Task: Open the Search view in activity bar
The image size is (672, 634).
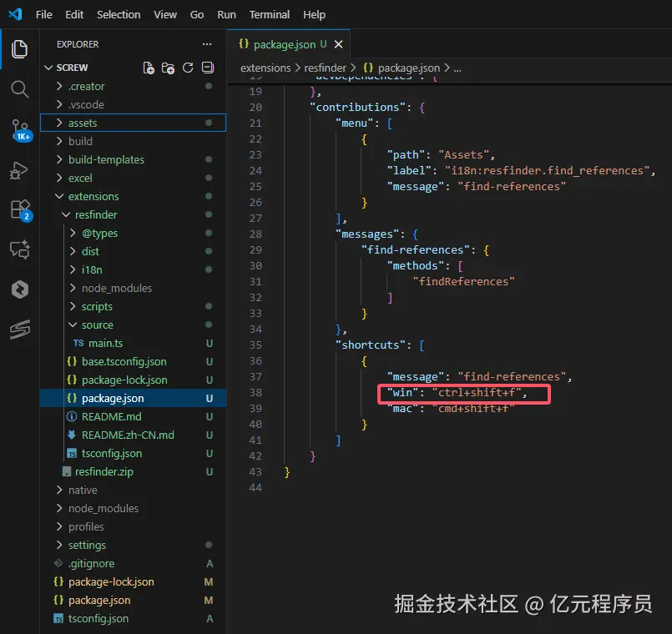Action: [x=19, y=89]
